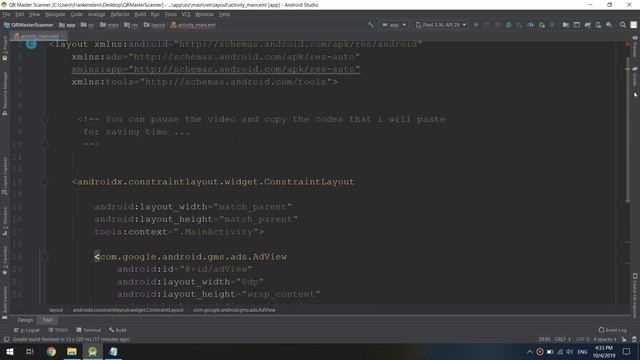Open the Event Log
Image resolution: width=640 pixels, height=360 pixels.
[613, 330]
